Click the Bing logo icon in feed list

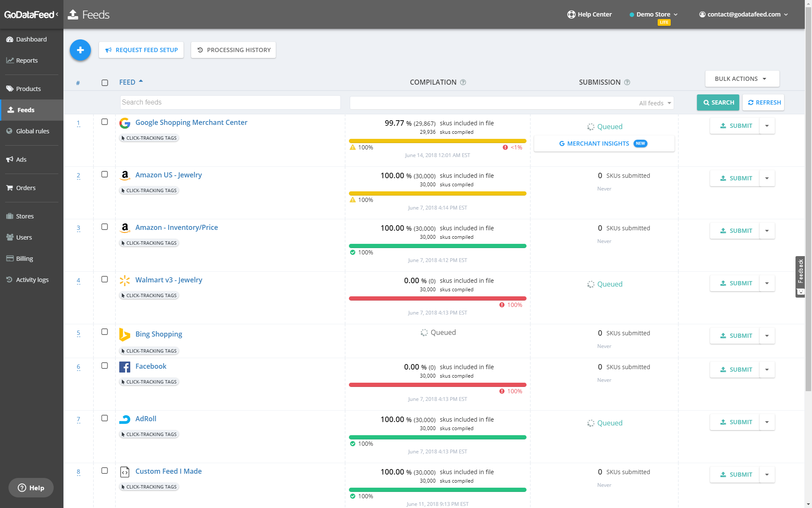pyautogui.click(x=124, y=334)
